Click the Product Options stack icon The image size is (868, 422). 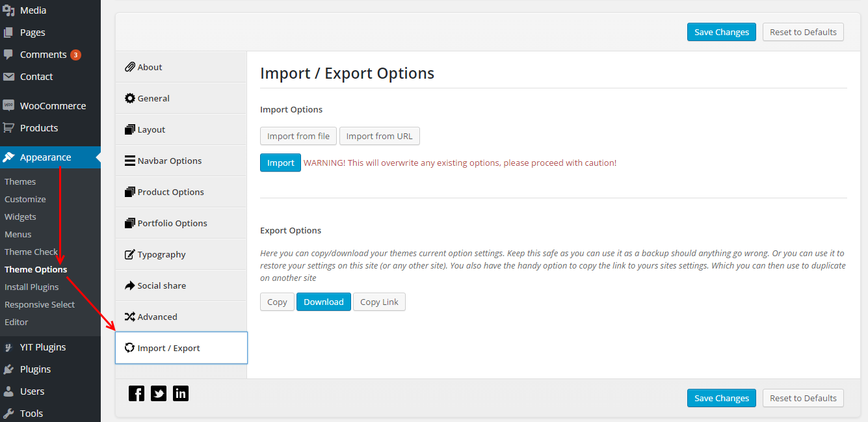[130, 192]
